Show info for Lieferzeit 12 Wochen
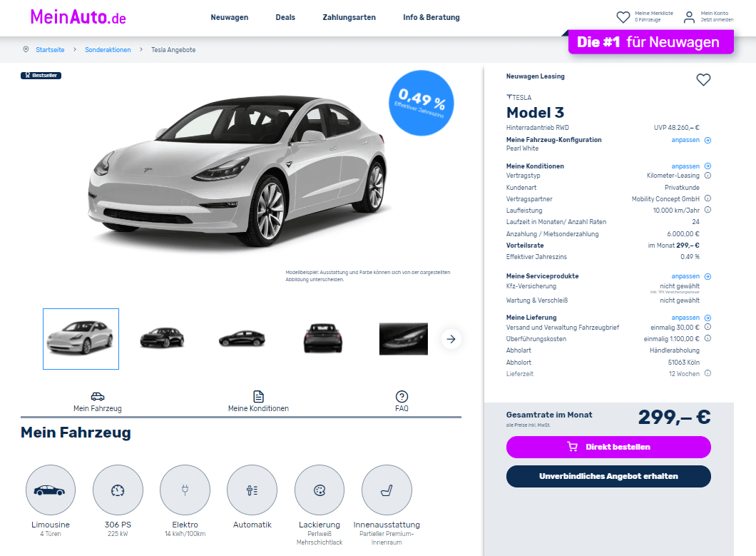Viewport: 756px width, 556px height. 708,373
